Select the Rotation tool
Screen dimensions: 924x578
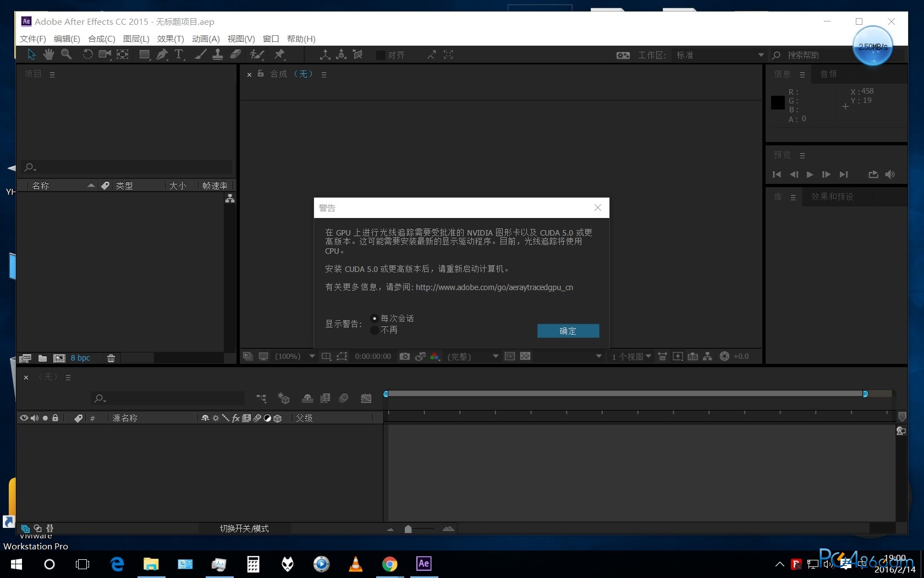(x=87, y=54)
